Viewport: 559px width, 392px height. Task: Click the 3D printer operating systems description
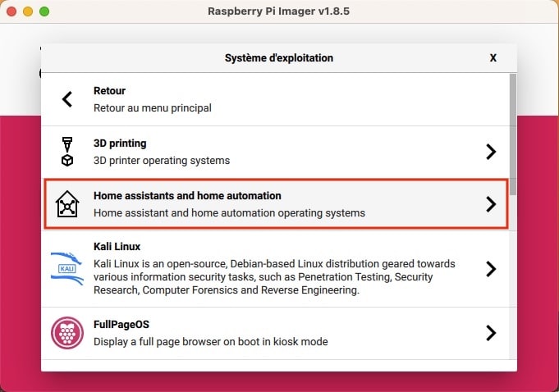click(x=162, y=161)
